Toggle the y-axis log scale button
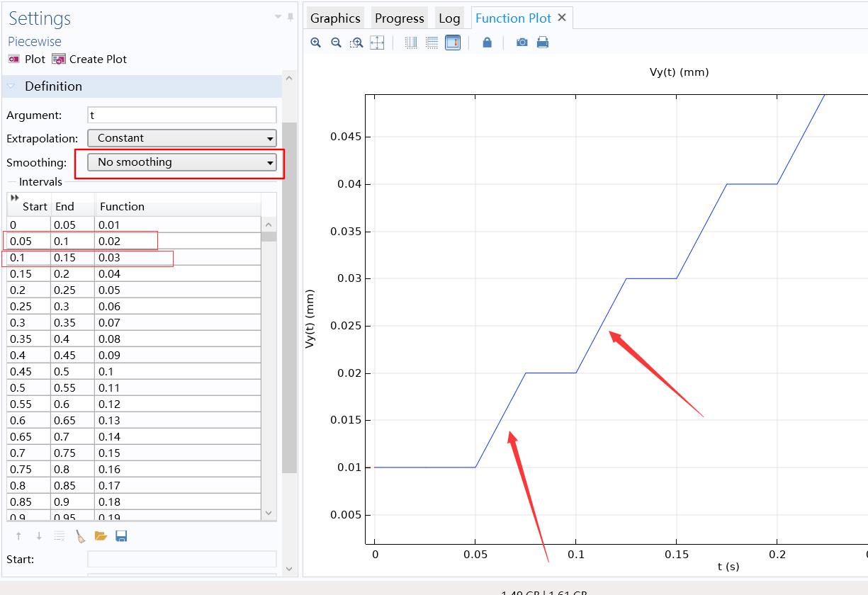Viewport: 868px width, 595px height. point(432,42)
